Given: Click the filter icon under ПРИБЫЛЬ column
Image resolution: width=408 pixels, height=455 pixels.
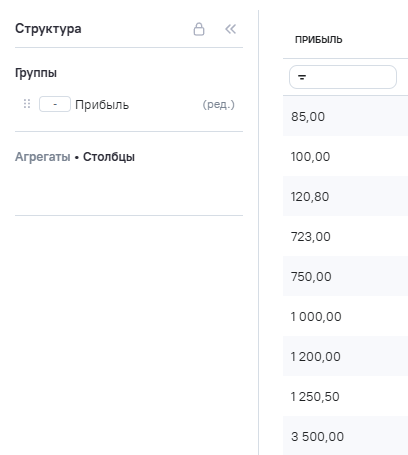Looking at the screenshot, I should (302, 77).
